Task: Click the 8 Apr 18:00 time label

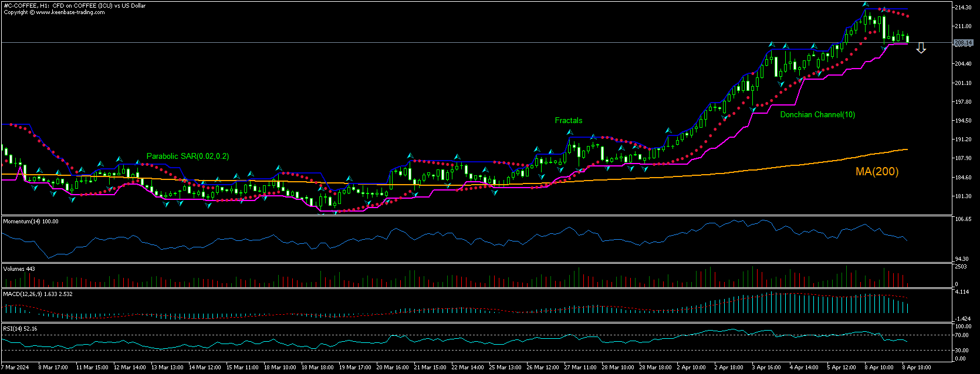Action: (x=917, y=368)
